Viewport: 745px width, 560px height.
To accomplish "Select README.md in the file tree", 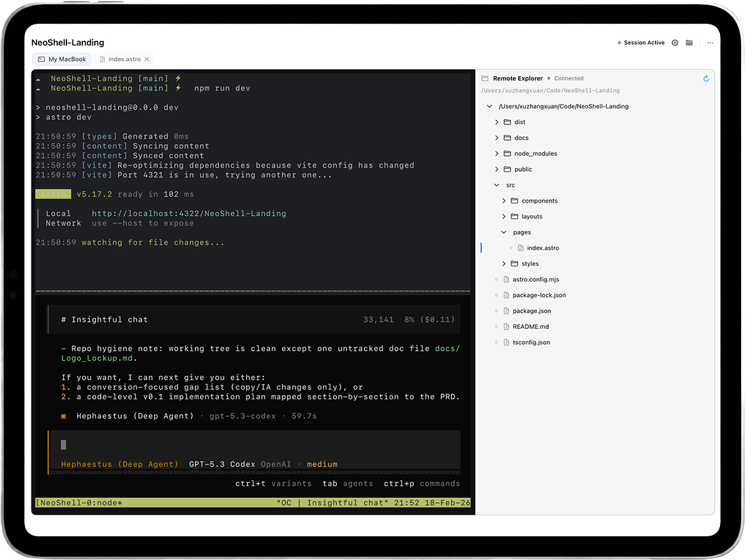I will pyautogui.click(x=529, y=326).
